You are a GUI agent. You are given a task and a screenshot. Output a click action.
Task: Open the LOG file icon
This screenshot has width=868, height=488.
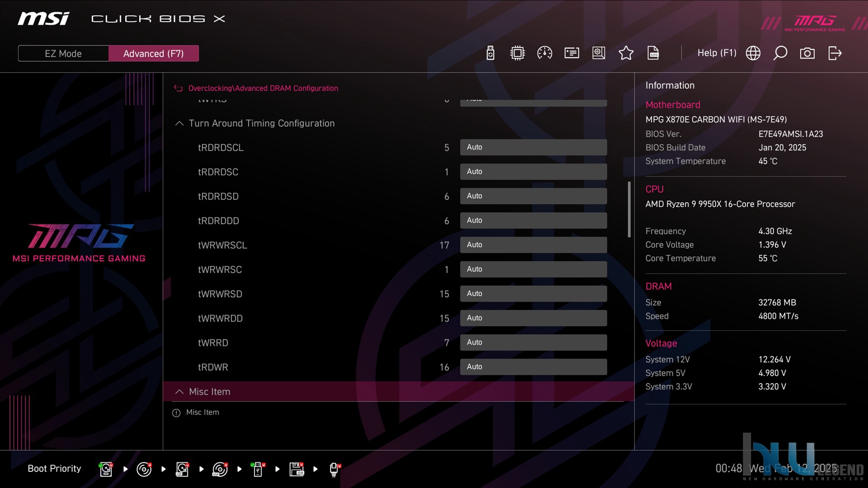(653, 53)
